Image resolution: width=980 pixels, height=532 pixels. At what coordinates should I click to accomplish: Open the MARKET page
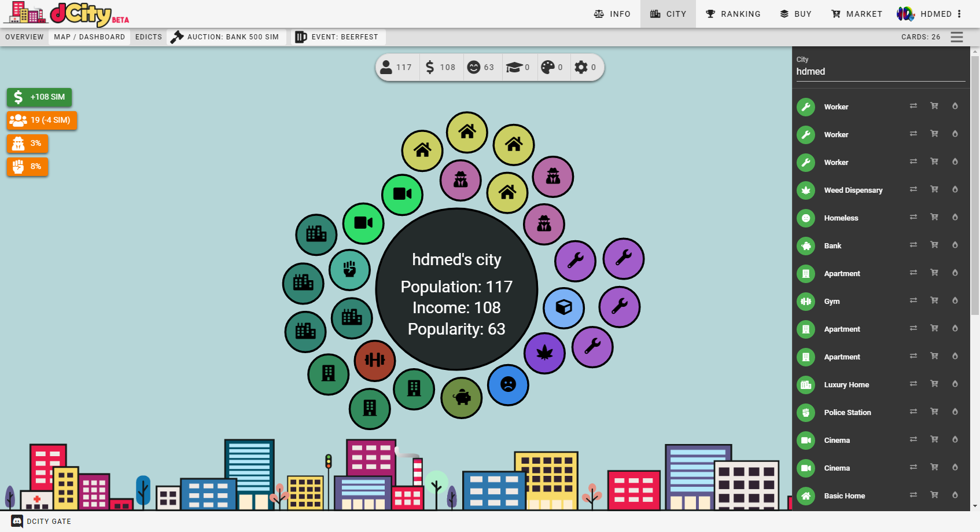[x=857, y=14]
